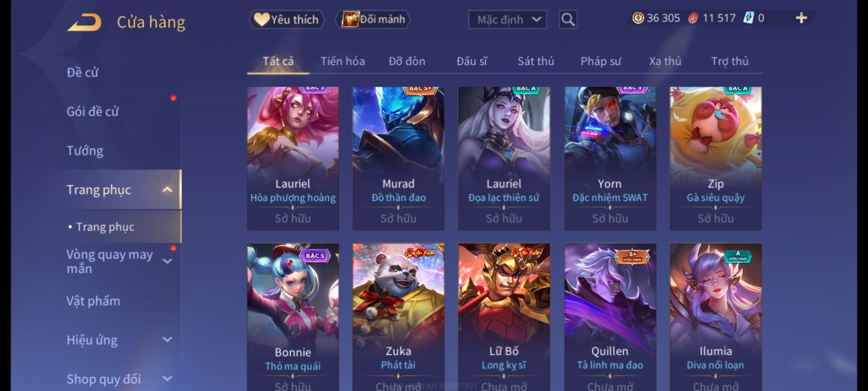
Task: Tap the blue voucher currency icon
Action: (748, 18)
